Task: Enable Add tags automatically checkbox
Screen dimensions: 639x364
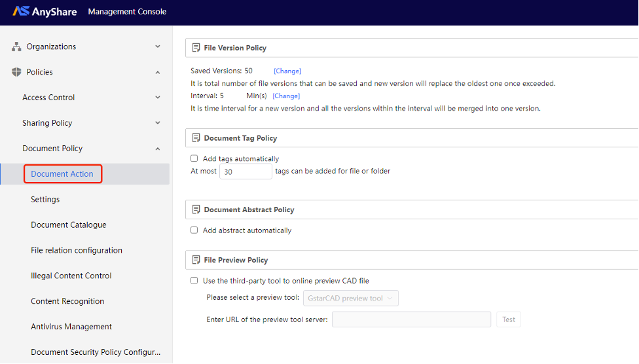Action: tap(194, 158)
